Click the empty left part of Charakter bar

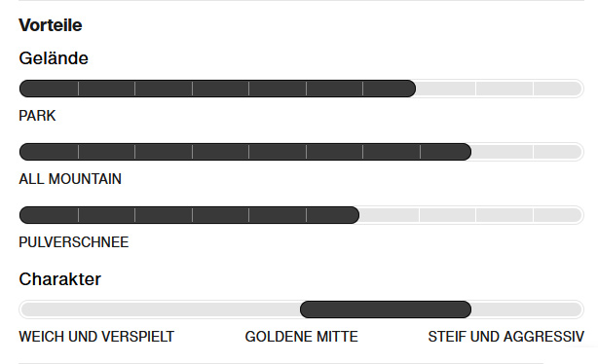click(x=160, y=309)
